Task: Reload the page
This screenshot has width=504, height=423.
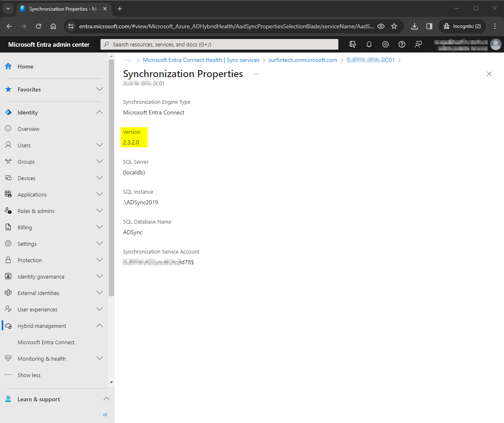Action: [x=39, y=26]
